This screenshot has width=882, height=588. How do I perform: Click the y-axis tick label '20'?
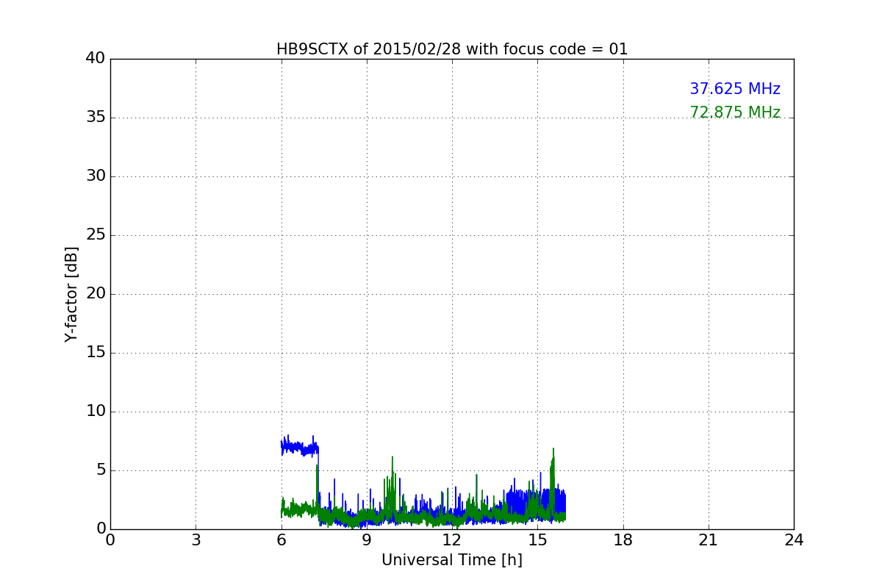(96, 294)
